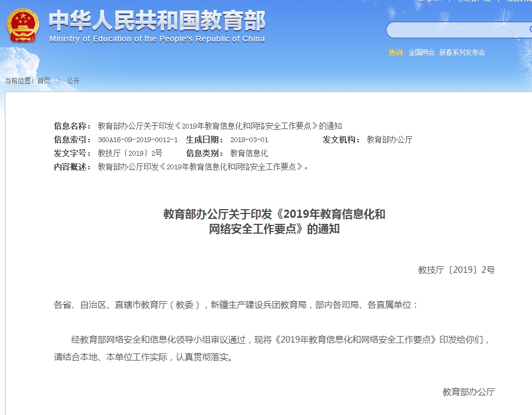Select information category value 教育信息化
This screenshot has height=415, width=532.
click(249, 153)
